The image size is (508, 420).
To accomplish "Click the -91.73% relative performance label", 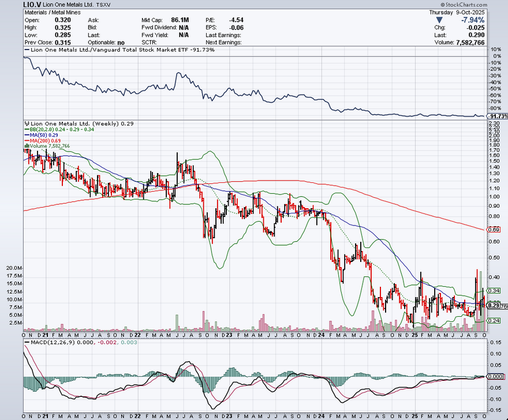I will tap(498, 116).
